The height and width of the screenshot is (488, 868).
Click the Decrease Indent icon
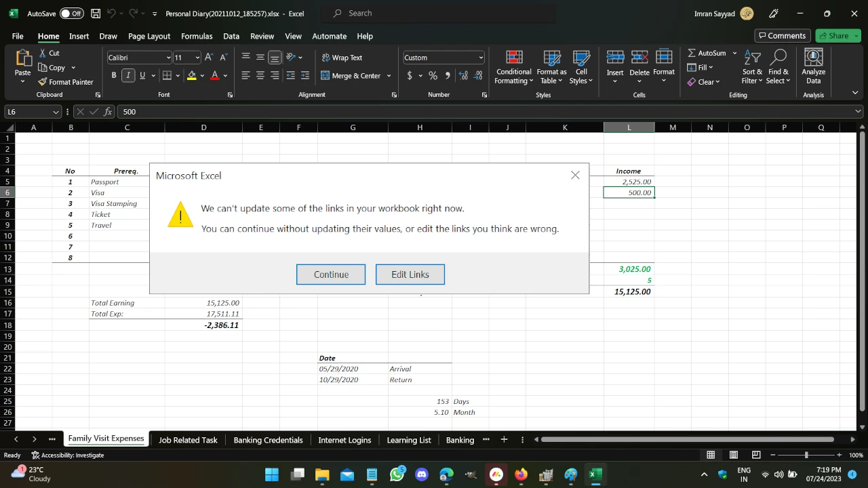tap(291, 76)
